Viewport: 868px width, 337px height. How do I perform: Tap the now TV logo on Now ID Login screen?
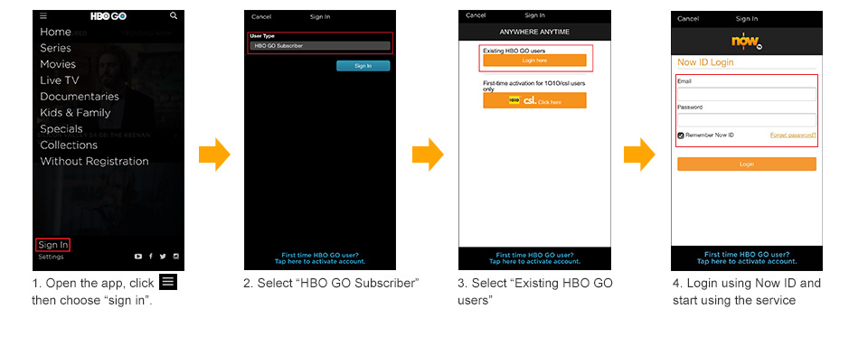(x=746, y=42)
